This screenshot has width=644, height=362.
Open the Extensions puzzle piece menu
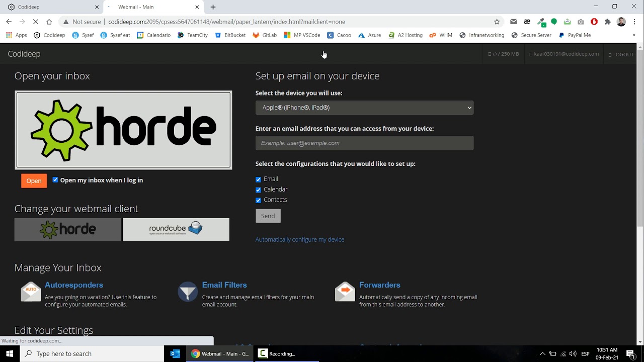click(x=608, y=22)
